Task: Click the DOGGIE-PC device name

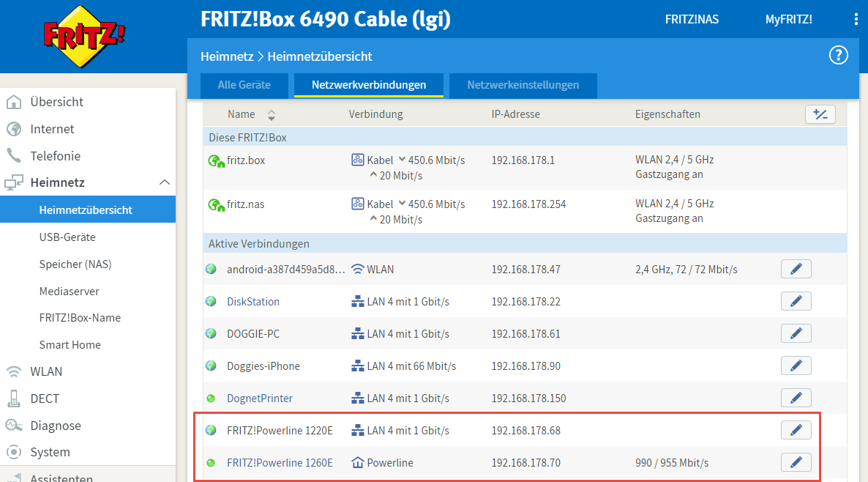Action: [253, 334]
